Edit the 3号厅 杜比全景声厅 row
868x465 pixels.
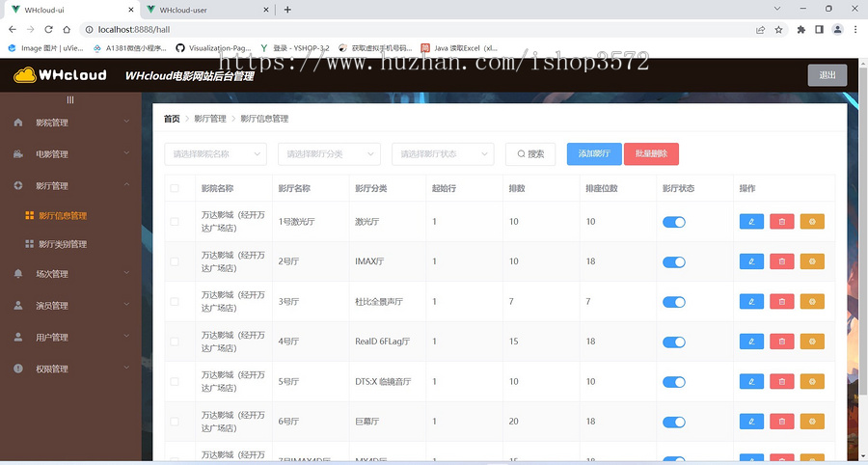(751, 302)
